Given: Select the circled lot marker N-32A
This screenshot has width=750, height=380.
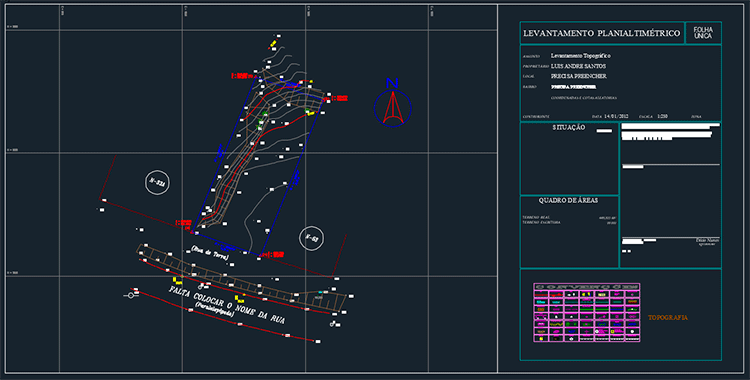Looking at the screenshot, I should (157, 182).
